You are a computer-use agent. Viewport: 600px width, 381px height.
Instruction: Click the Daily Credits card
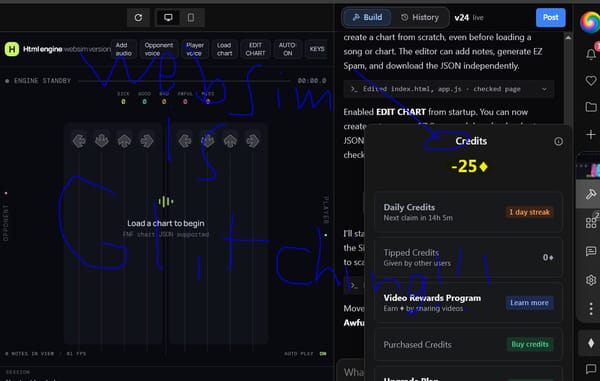(x=468, y=212)
